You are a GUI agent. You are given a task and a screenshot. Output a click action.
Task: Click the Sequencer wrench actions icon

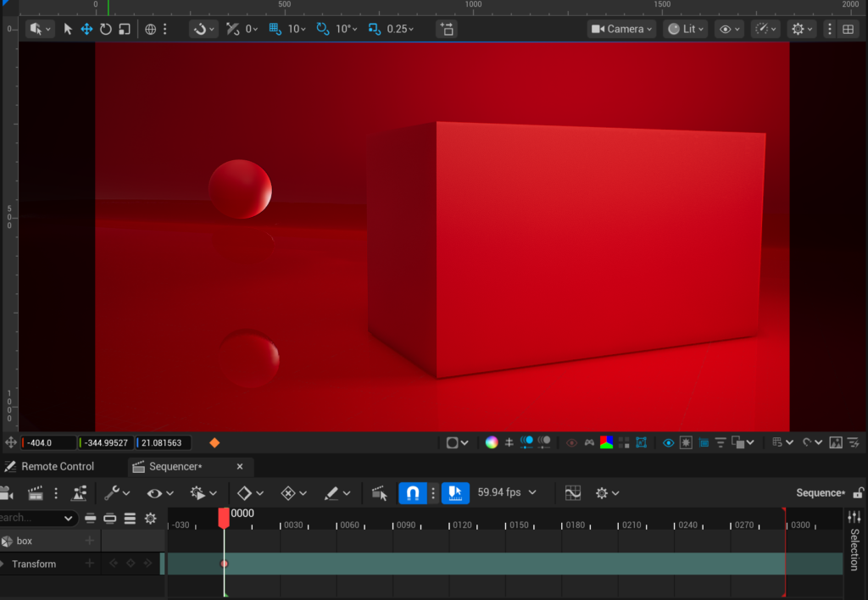tap(112, 492)
